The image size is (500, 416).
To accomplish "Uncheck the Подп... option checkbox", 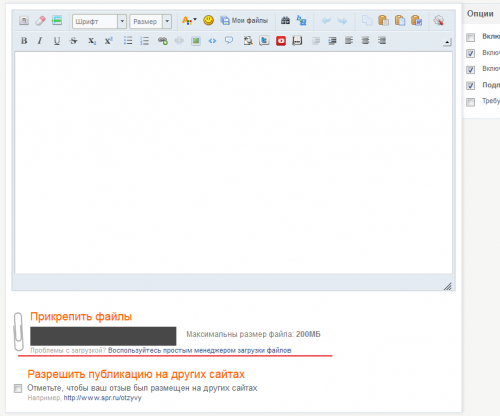I will click(x=470, y=86).
